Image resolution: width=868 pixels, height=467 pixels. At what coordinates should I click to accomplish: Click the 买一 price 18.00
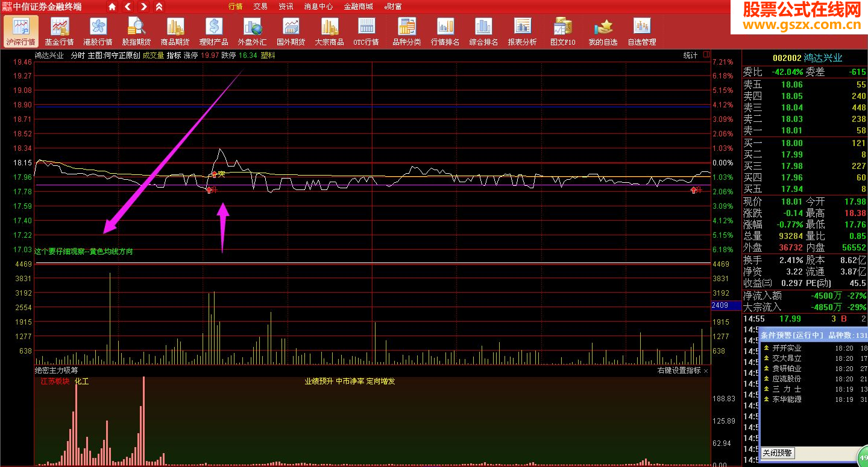791,143
